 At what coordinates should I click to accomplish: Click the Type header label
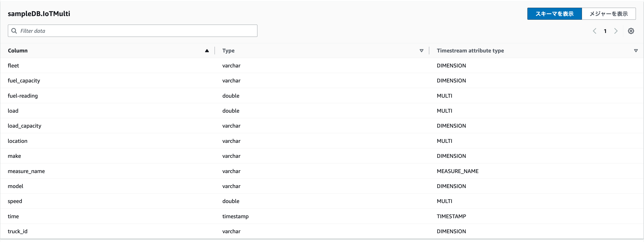[x=228, y=51]
